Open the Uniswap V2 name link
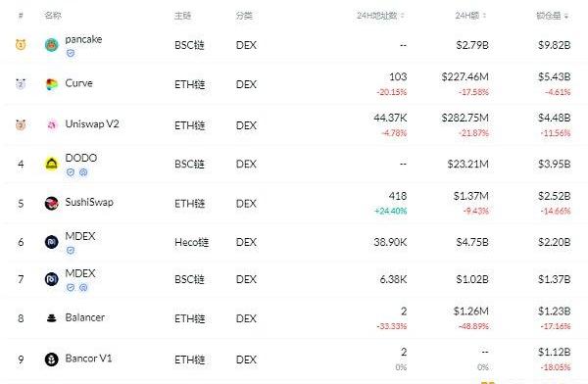The height and width of the screenshot is (384, 588). (92, 123)
